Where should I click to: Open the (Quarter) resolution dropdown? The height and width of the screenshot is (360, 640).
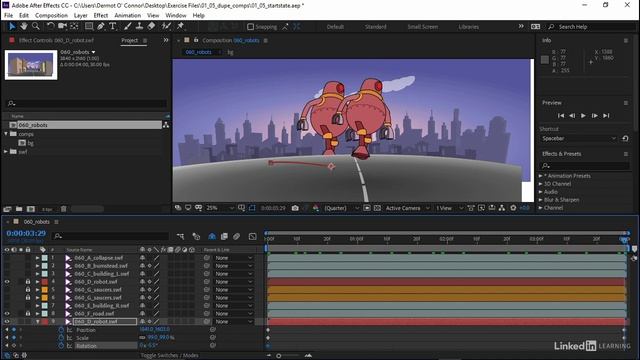[x=341, y=208]
